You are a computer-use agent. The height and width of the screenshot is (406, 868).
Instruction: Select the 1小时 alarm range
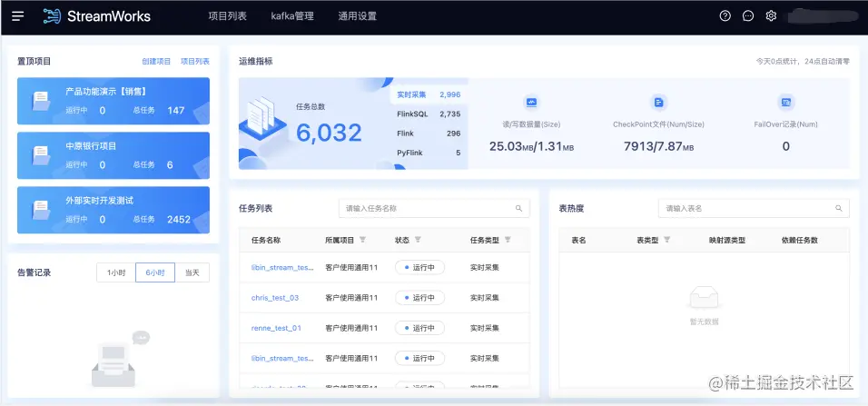point(116,272)
